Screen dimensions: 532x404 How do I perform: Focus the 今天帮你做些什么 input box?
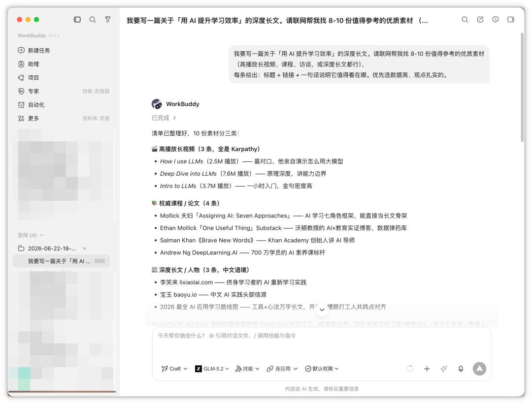(322, 344)
